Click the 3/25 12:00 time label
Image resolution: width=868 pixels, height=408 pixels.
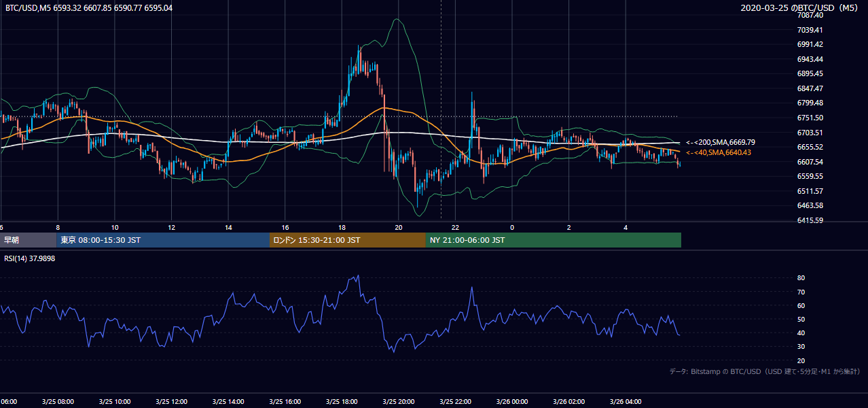click(171, 401)
